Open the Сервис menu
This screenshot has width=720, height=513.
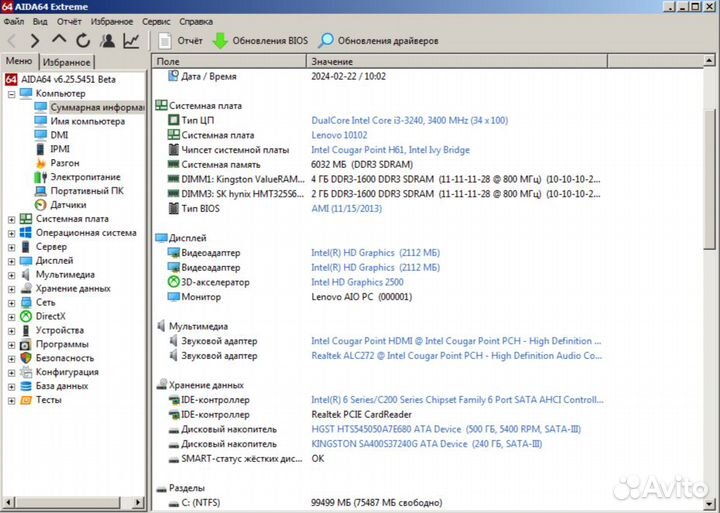pos(156,22)
